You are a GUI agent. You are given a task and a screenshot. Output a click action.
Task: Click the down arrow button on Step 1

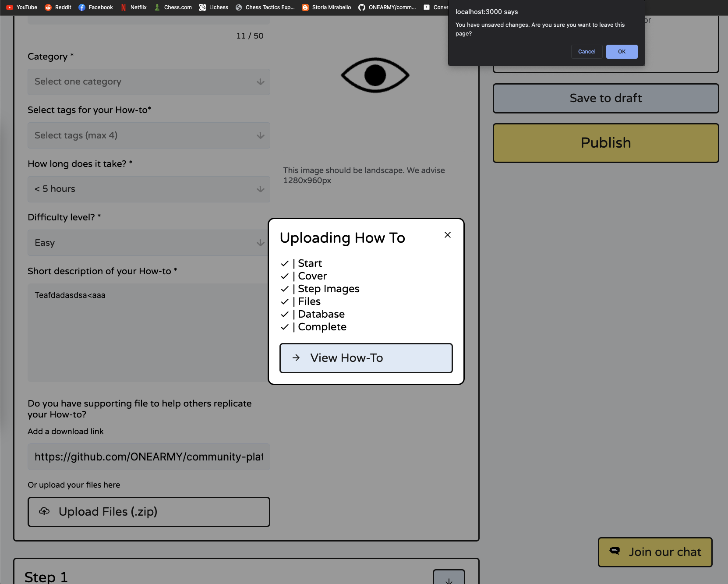tap(449, 577)
